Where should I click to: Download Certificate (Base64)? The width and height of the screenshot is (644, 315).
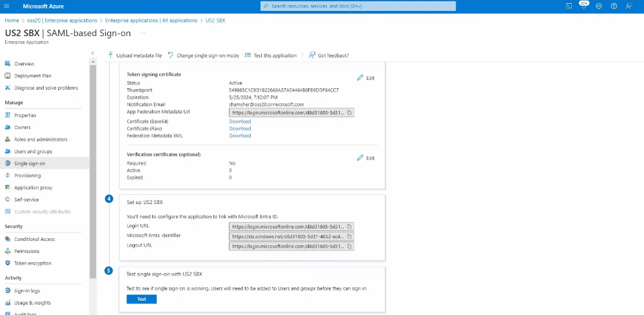[240, 121]
